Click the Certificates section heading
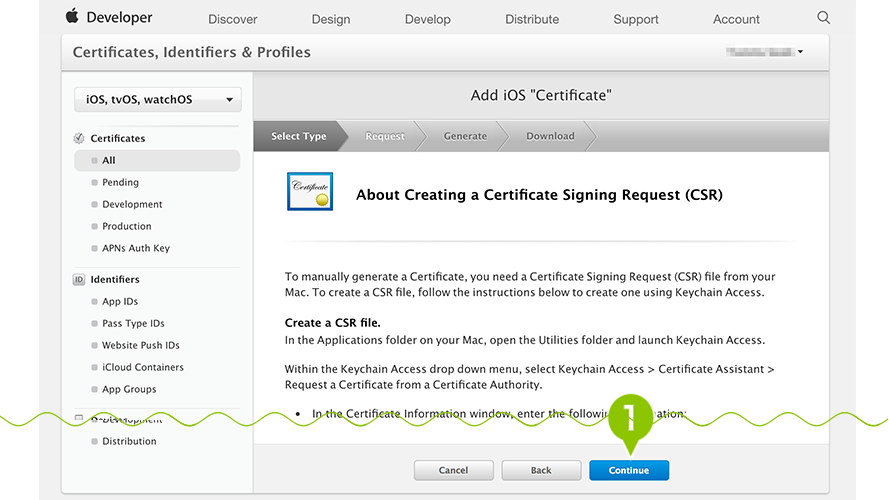 (x=118, y=138)
